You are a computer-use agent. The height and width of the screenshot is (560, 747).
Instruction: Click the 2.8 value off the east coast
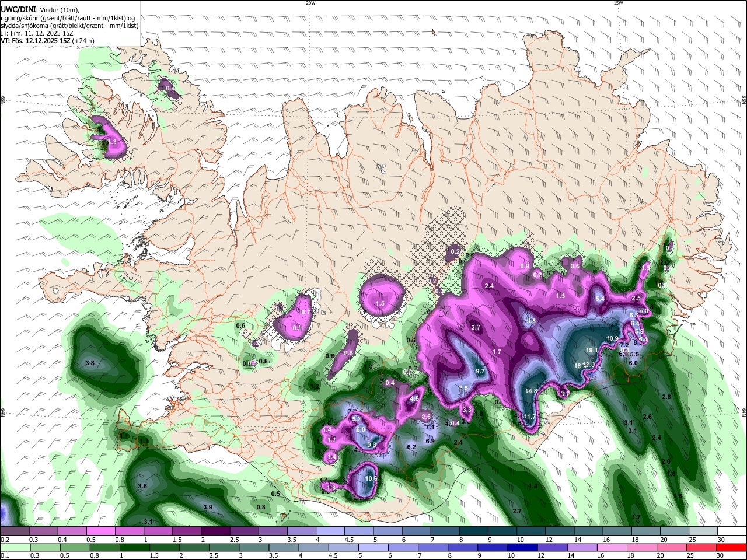pos(666,397)
